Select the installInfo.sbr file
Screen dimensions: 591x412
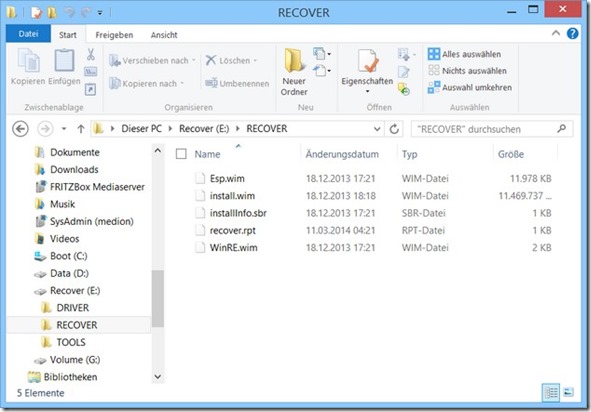point(238,213)
